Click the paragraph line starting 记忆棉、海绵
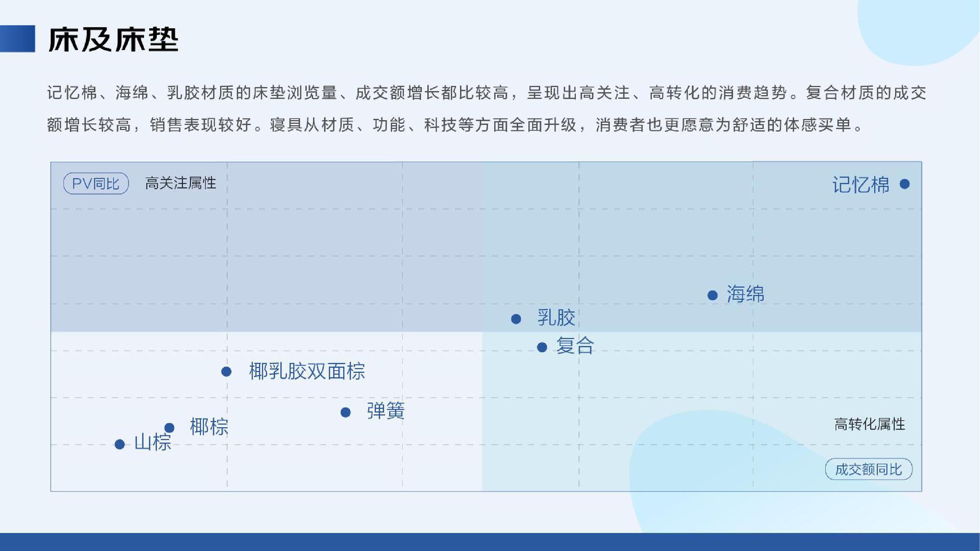The height and width of the screenshot is (551, 980). point(487,93)
